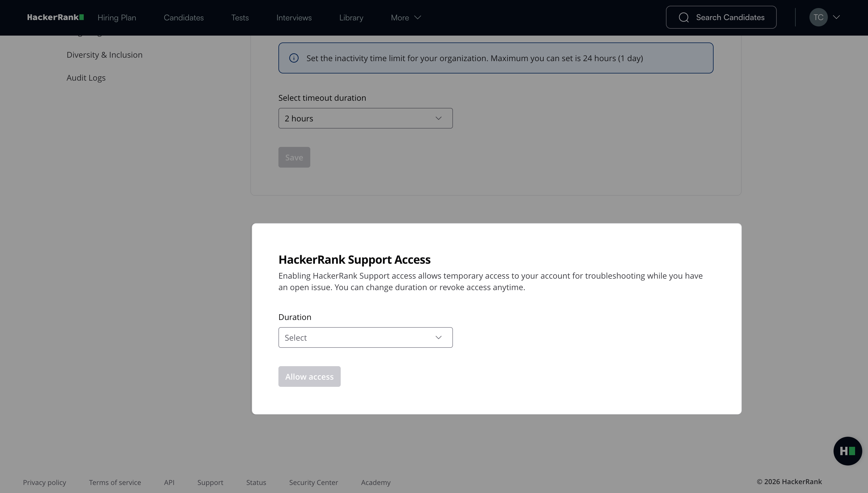Click the TC user avatar
This screenshot has width=868, height=493.
pos(818,17)
